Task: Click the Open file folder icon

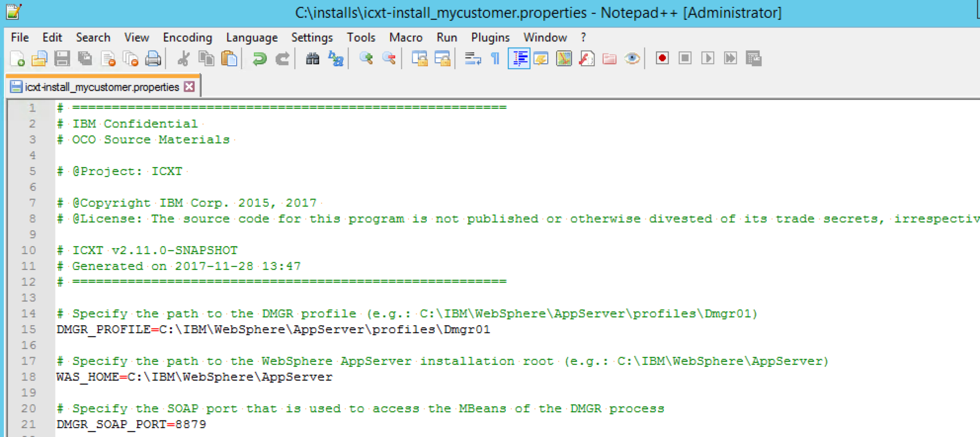Action: click(x=39, y=59)
